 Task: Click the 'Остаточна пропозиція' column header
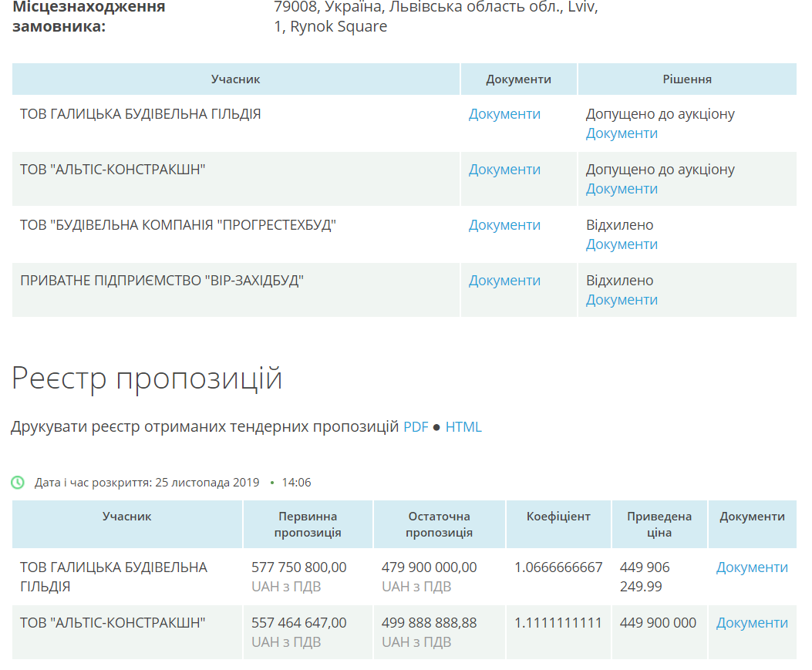click(x=439, y=524)
